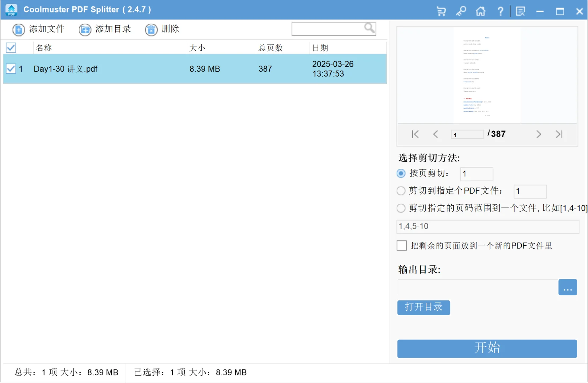
Task: Click the magnifier search icon
Action: coord(369,28)
